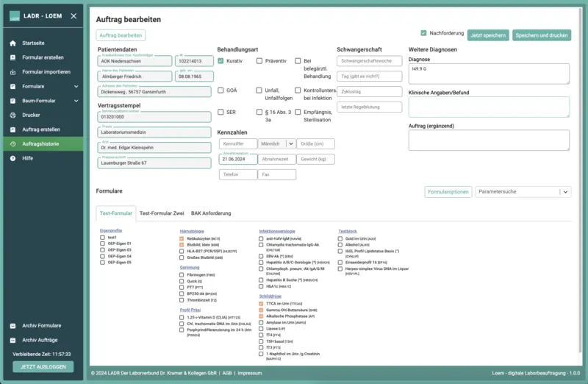The width and height of the screenshot is (588, 384).
Task: Uncheck the Kurativ checkbox
Action: click(221, 61)
